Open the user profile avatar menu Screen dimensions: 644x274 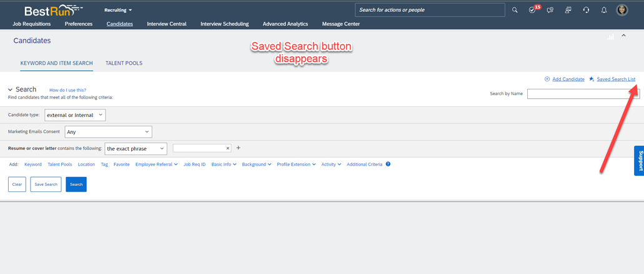click(x=622, y=10)
